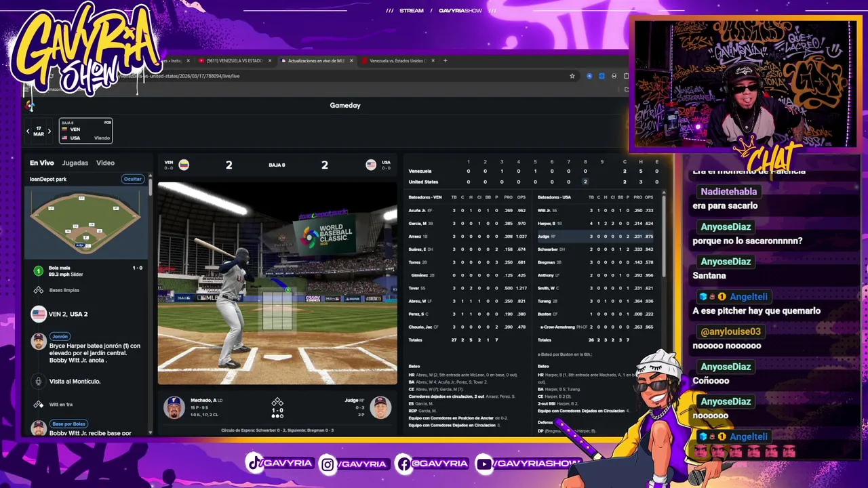Click Judge row in USA batting table

tap(597, 236)
